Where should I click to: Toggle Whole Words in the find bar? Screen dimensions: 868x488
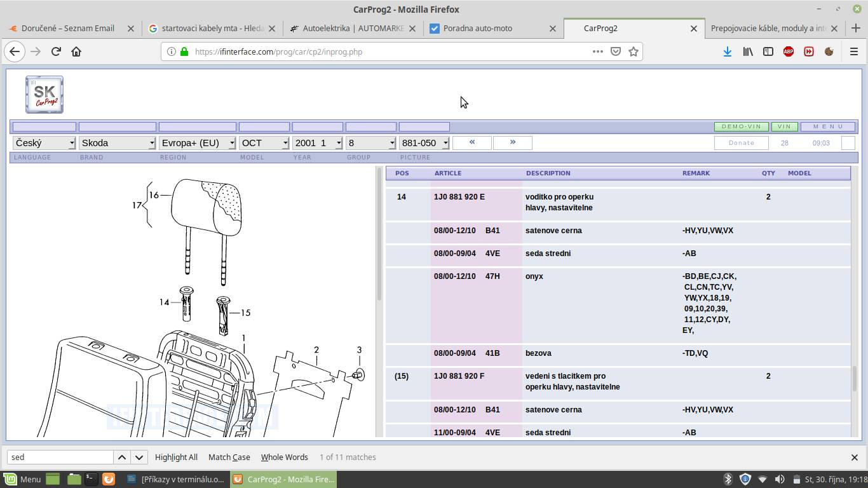pos(284,457)
